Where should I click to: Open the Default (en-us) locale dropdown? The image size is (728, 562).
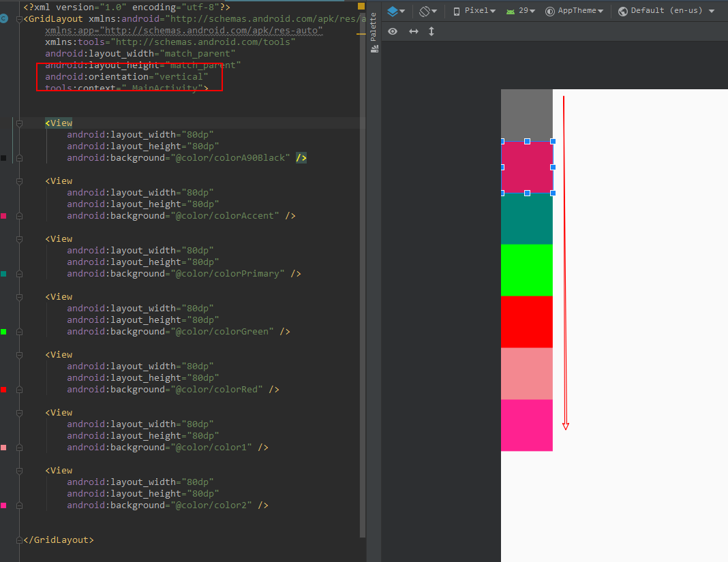(x=666, y=11)
